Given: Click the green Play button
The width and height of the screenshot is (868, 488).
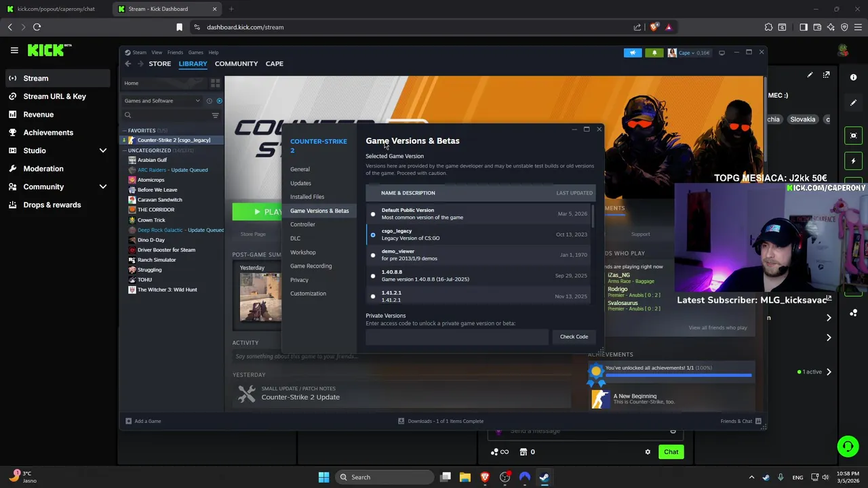Looking at the screenshot, I should [257, 212].
